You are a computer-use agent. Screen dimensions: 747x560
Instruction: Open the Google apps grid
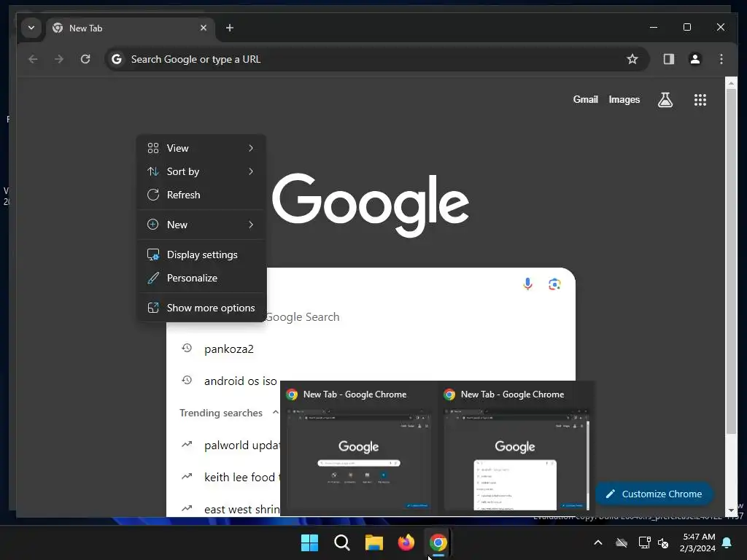(x=700, y=99)
